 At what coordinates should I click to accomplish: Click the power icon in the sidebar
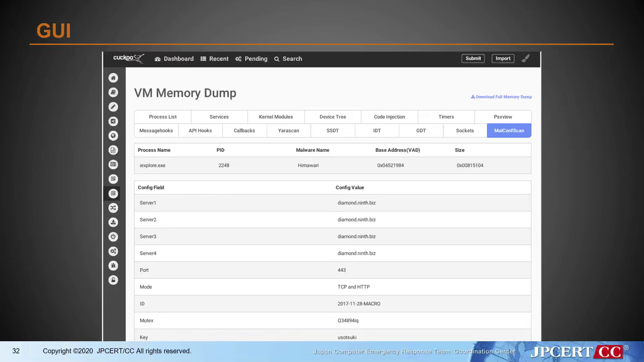113,237
